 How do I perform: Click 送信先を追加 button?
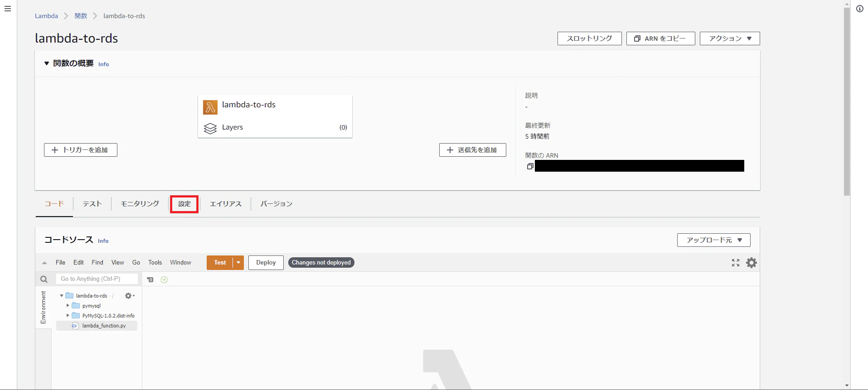point(473,150)
